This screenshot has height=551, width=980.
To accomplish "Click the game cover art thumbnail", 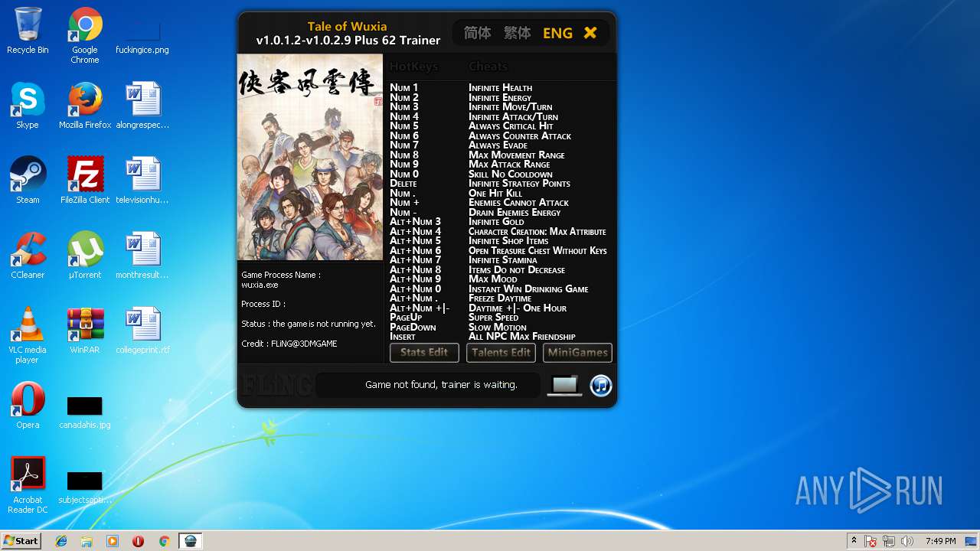I will tap(309, 158).
